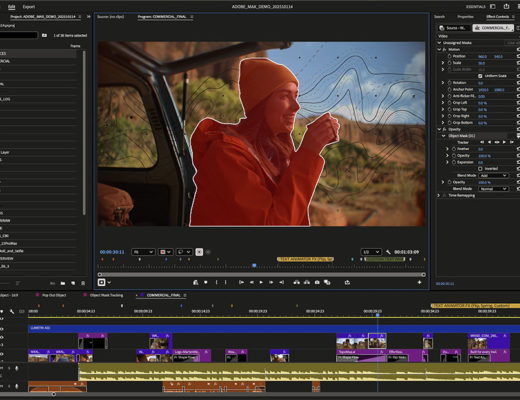This screenshot has height=400, width=520.
Task: Toggle the Rotation animation stopwatch
Action: tap(450, 83)
